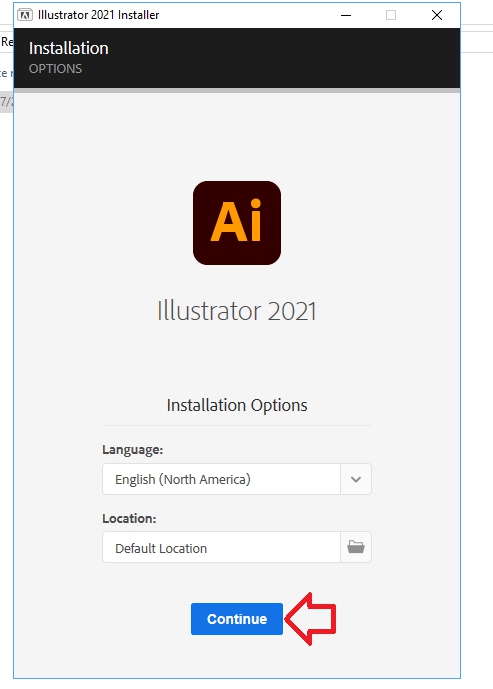The image size is (493, 689).
Task: Click the Illustrator 2021 product name
Action: tap(237, 311)
